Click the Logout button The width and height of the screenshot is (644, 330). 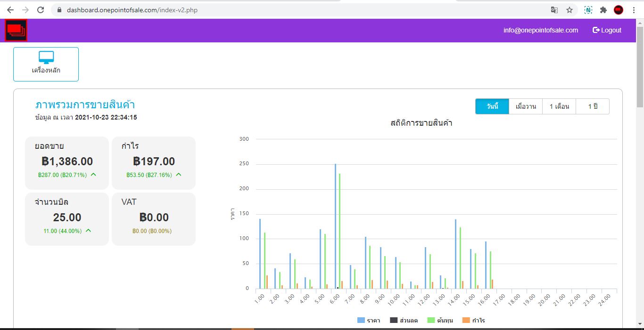tap(607, 30)
